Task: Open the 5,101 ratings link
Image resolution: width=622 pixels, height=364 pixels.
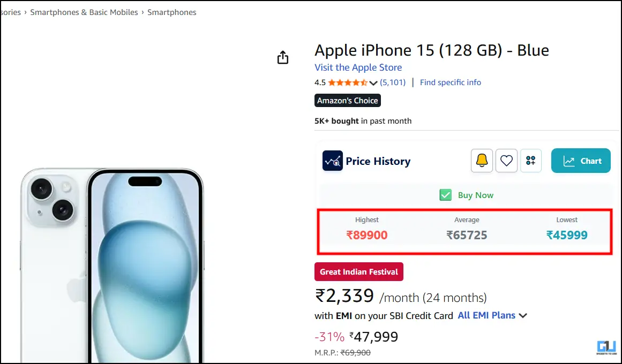Action: pos(393,82)
